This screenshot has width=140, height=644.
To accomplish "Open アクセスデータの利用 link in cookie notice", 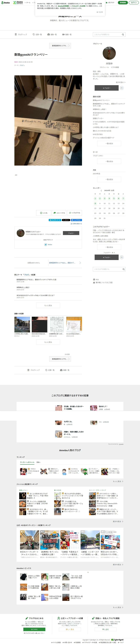I will (x=78, y=6).
